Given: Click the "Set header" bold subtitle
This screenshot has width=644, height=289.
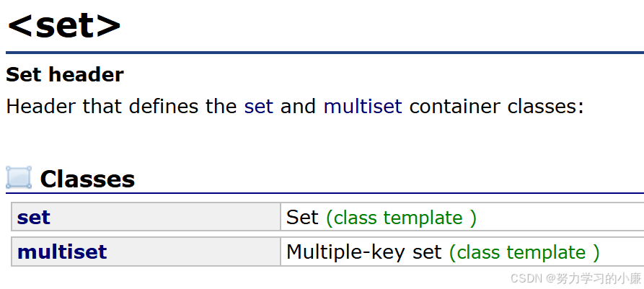Looking at the screenshot, I should pos(65,75).
